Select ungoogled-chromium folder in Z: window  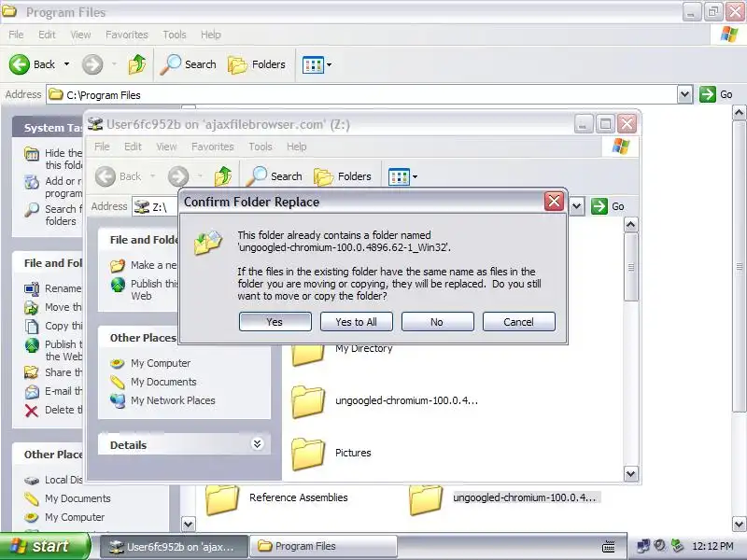pyautogui.click(x=385, y=400)
